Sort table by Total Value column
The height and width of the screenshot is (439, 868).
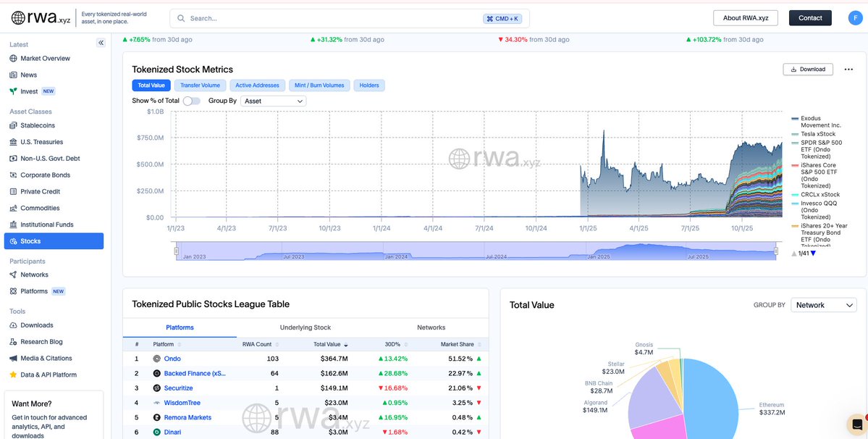pos(331,344)
